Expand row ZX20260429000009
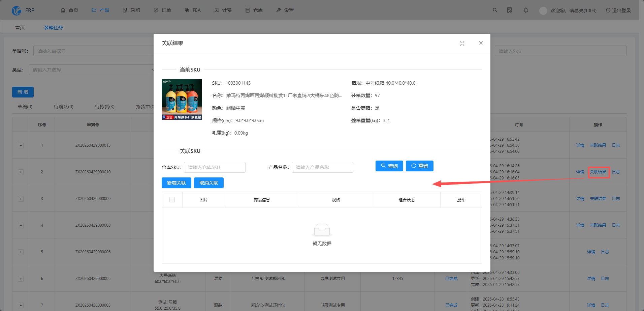This screenshot has height=311, width=644. (21, 199)
